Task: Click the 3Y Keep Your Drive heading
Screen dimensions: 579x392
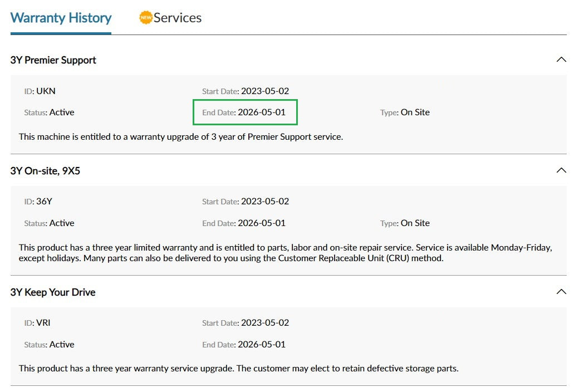Action: click(53, 292)
